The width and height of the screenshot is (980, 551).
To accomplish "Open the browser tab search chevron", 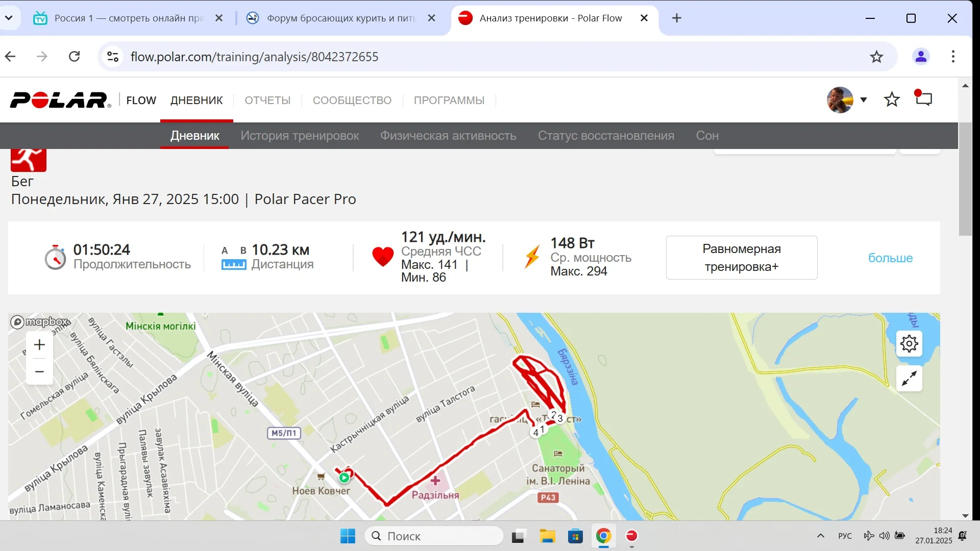I will (9, 18).
